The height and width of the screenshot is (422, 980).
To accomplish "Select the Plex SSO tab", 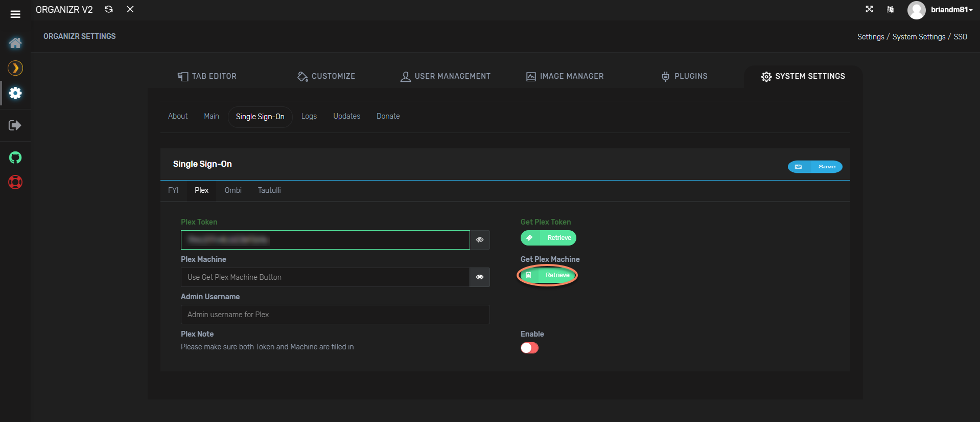I will click(201, 190).
